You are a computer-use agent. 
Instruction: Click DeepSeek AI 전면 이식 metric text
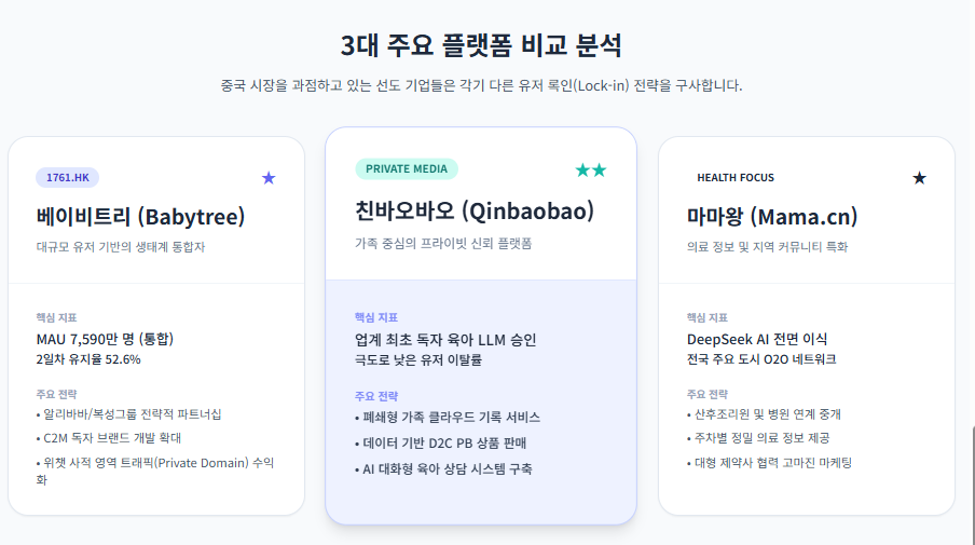click(x=757, y=339)
